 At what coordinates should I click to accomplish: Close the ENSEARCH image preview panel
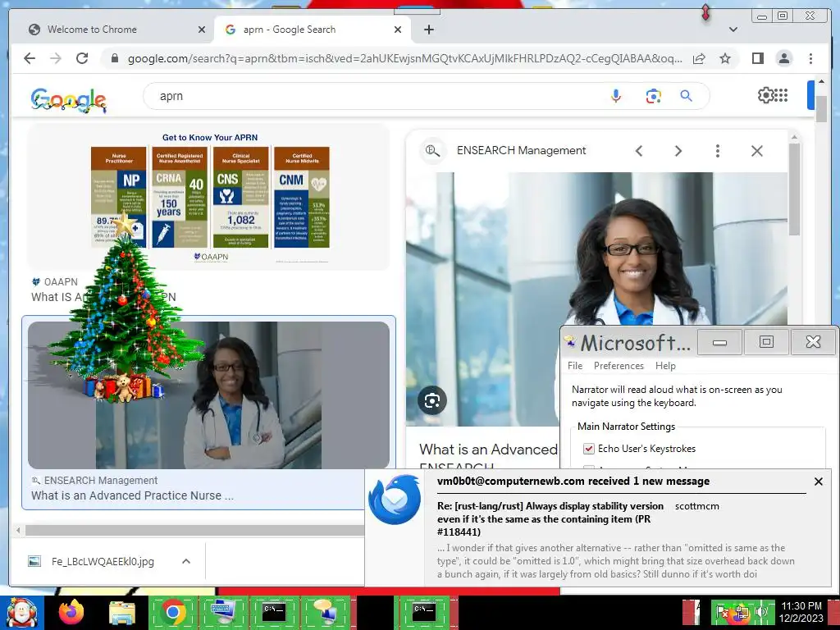pyautogui.click(x=756, y=151)
